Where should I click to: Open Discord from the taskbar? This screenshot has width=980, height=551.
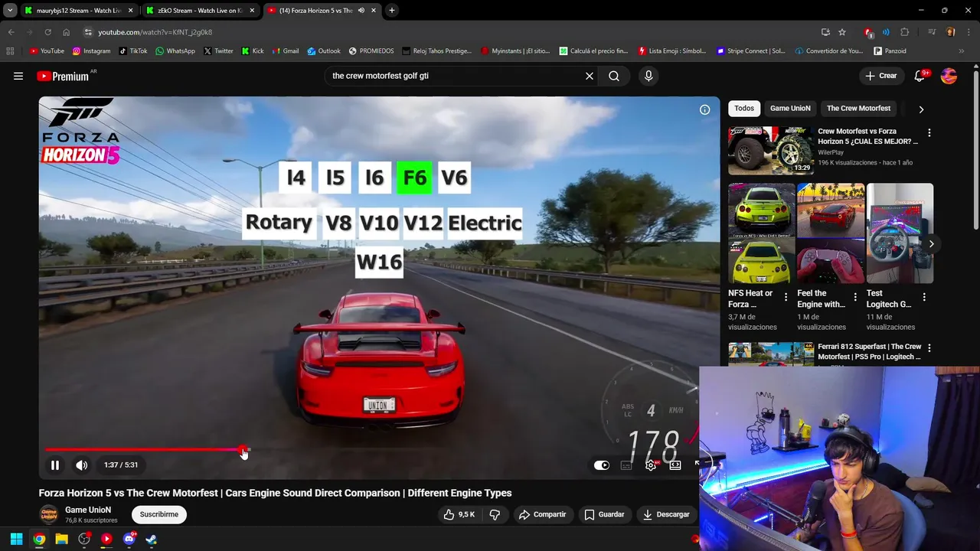point(129,539)
